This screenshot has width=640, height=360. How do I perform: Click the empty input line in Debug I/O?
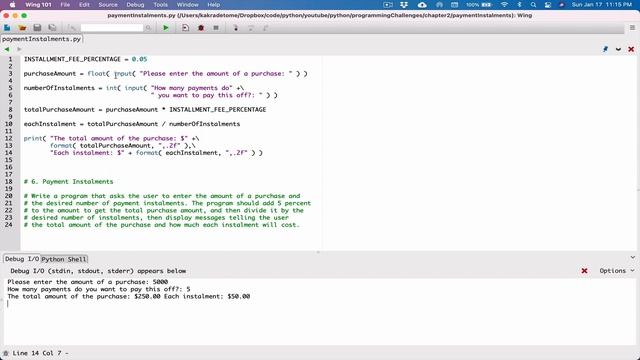pyautogui.click(x=320, y=304)
